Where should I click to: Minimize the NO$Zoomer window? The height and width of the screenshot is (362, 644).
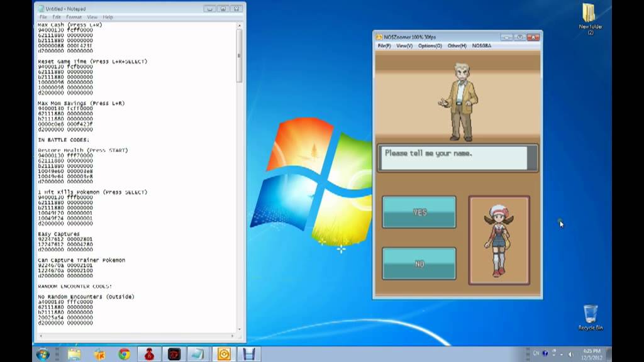506,37
